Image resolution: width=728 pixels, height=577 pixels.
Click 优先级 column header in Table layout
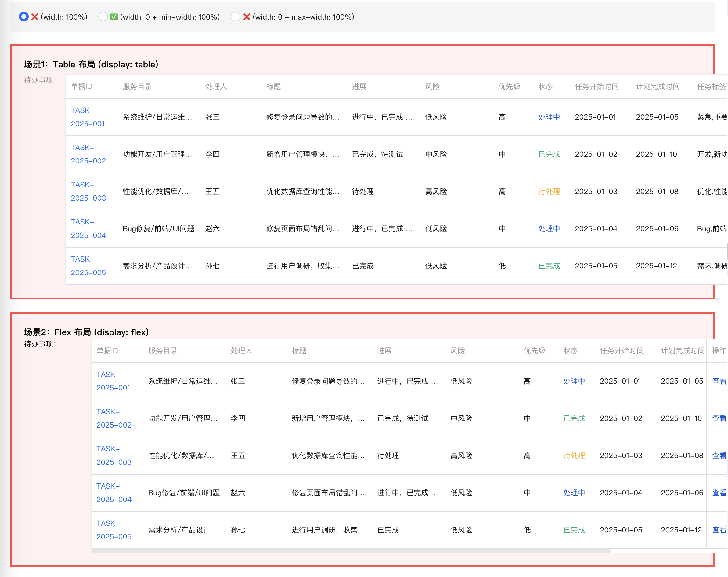(x=509, y=87)
